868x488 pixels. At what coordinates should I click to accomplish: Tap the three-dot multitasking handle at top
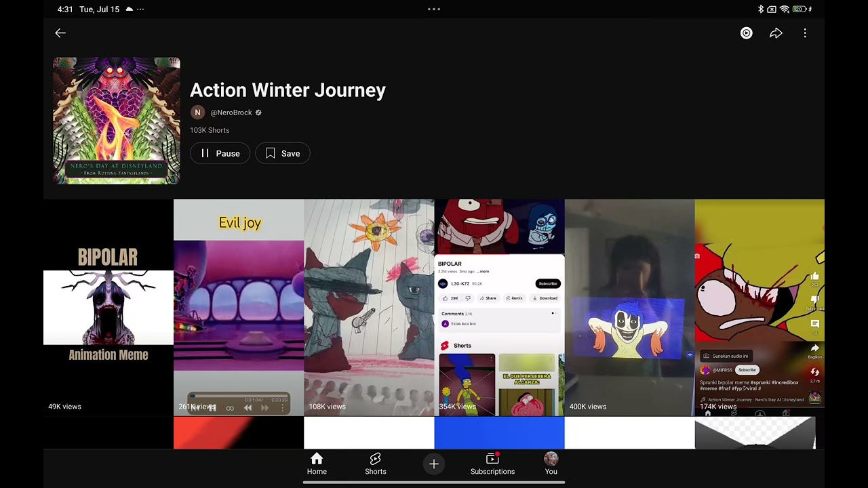[434, 9]
